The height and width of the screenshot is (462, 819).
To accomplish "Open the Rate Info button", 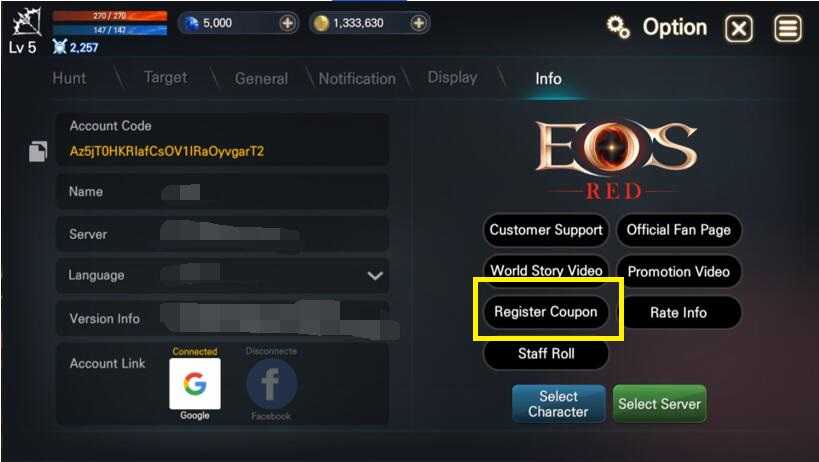I will [x=678, y=312].
